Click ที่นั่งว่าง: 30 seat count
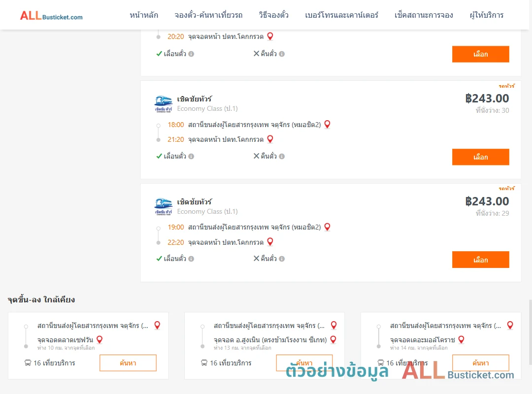 492,110
